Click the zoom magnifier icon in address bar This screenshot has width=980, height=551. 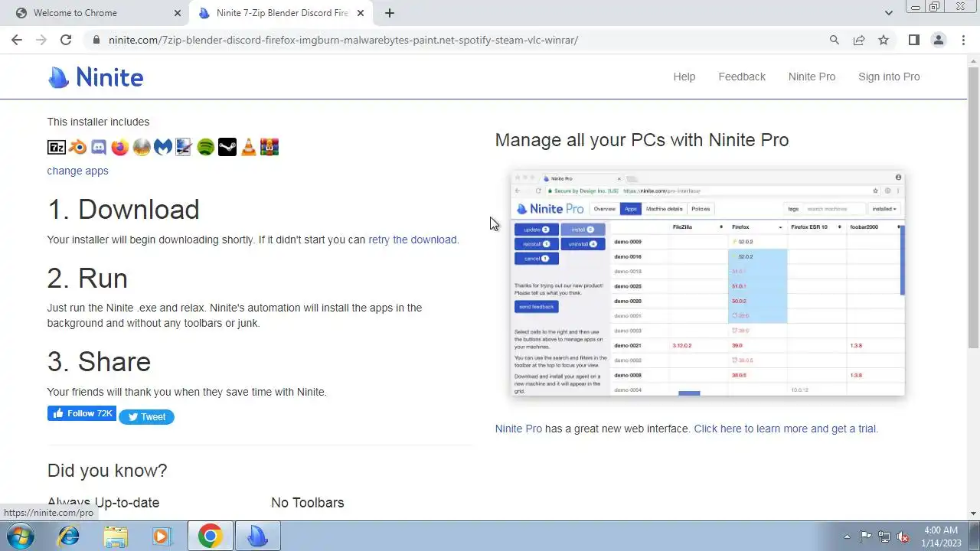point(835,40)
